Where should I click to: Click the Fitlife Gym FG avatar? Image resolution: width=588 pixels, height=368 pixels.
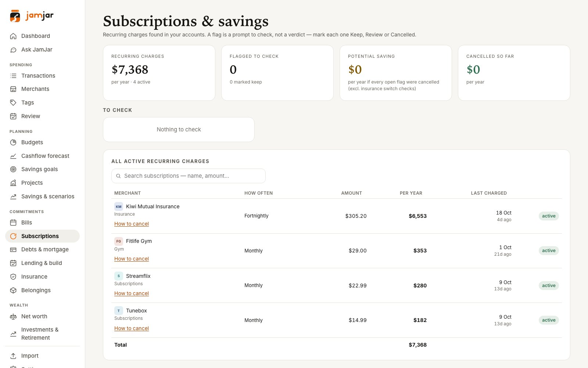(119, 241)
